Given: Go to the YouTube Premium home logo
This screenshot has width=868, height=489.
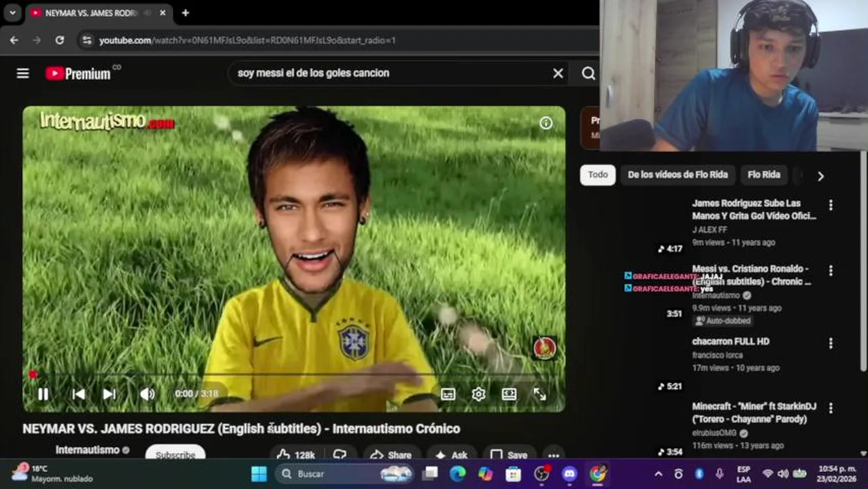Looking at the screenshot, I should click(79, 73).
